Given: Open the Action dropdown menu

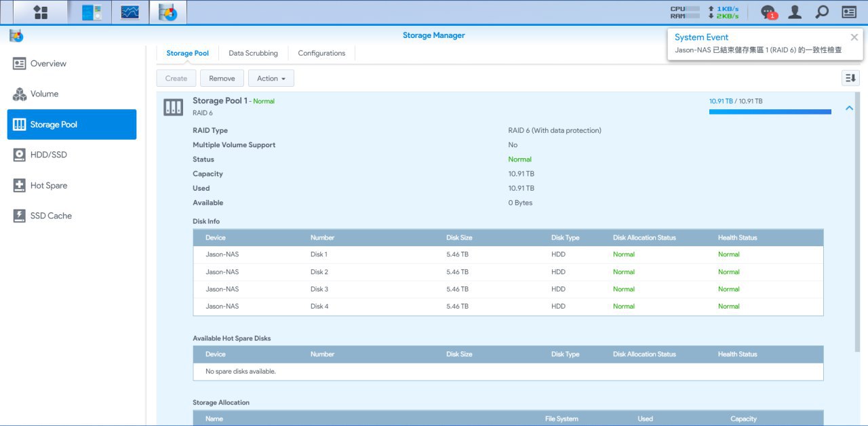Looking at the screenshot, I should coord(271,79).
